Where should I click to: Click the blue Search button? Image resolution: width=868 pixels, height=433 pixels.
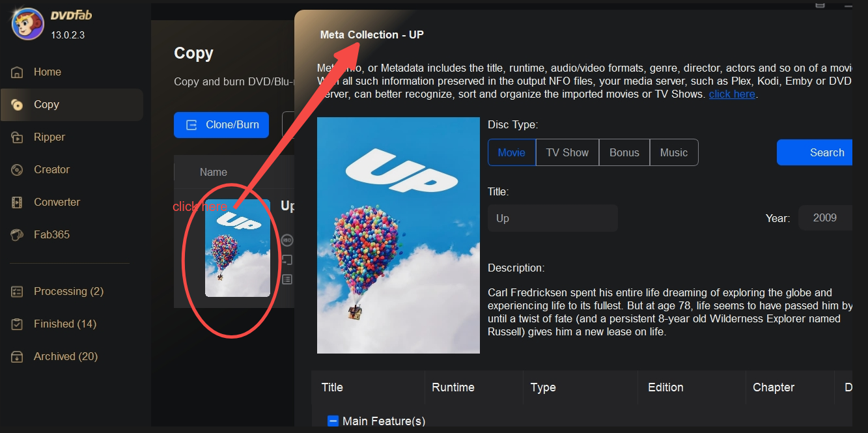tap(815, 152)
